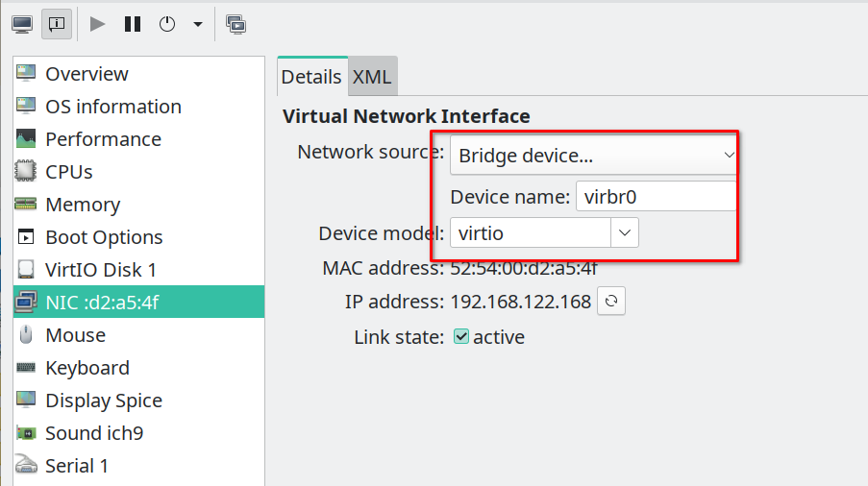This screenshot has width=868, height=486.
Task: Click the power shutdown icon
Action: pyautogui.click(x=167, y=24)
